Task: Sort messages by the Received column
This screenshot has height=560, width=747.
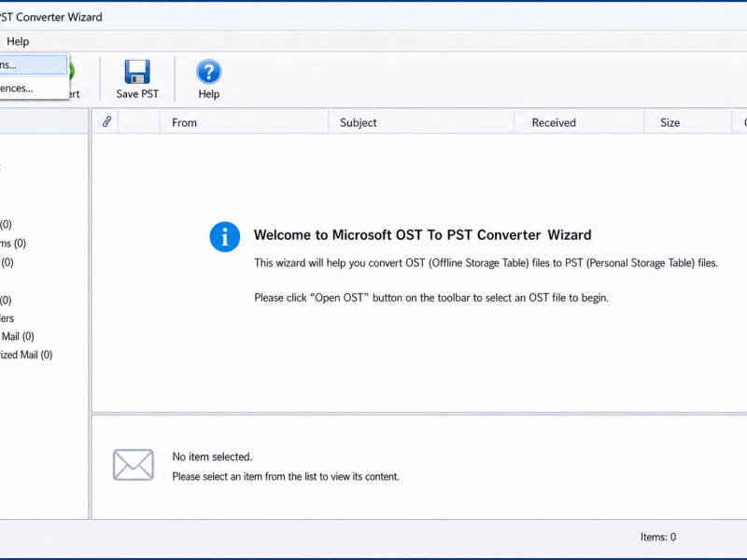Action: coord(579,122)
